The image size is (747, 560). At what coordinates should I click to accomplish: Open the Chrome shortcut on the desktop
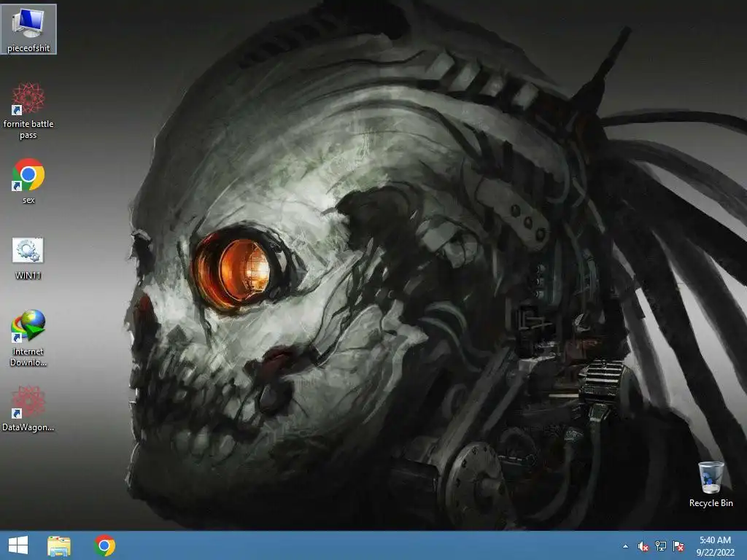tap(28, 175)
